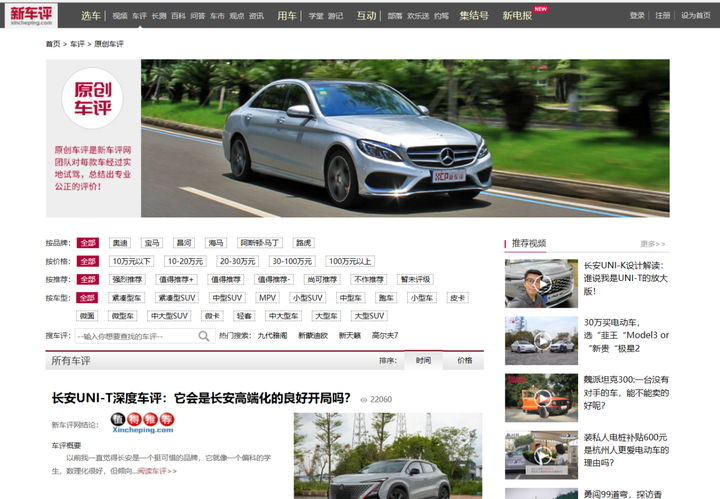The height and width of the screenshot is (499, 720).
Task: Filter by price 100万元以上
Action: [350, 261]
